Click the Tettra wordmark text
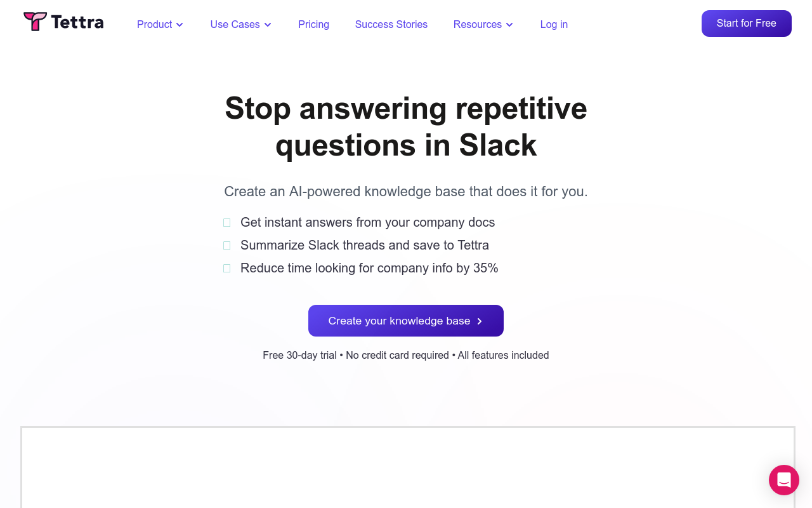Screen dimensions: 812x508 [77, 22]
